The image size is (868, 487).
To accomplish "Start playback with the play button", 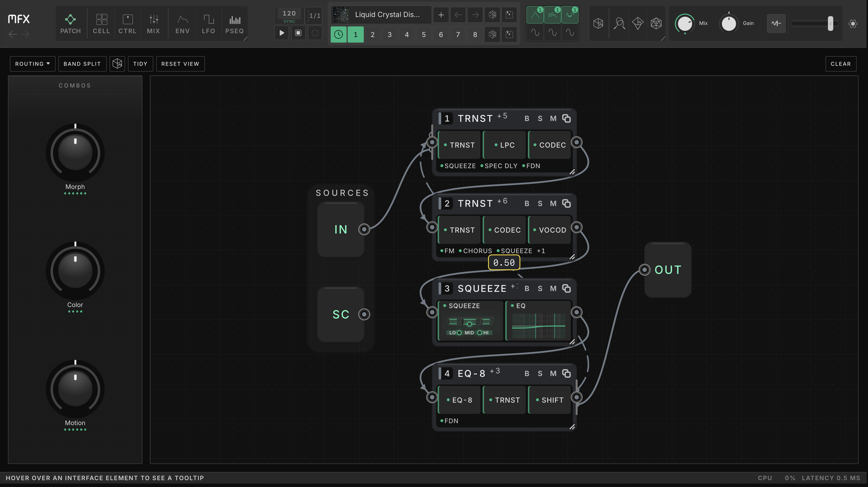I will [282, 33].
